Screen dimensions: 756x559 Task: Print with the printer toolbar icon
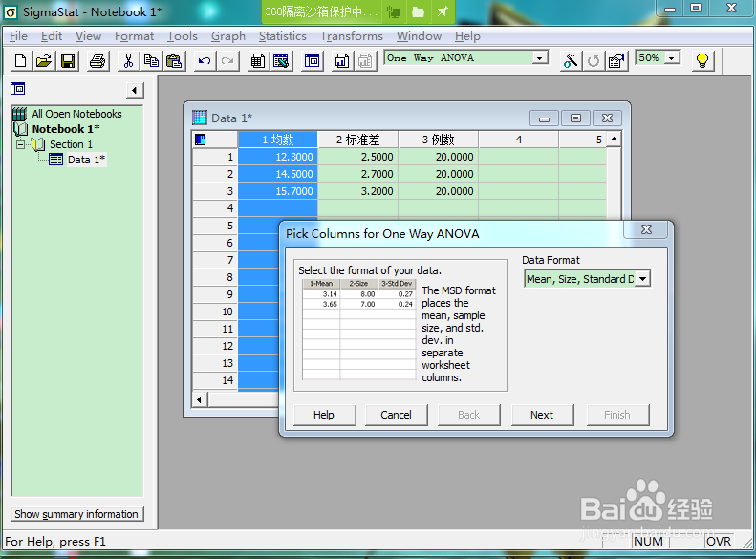[97, 61]
